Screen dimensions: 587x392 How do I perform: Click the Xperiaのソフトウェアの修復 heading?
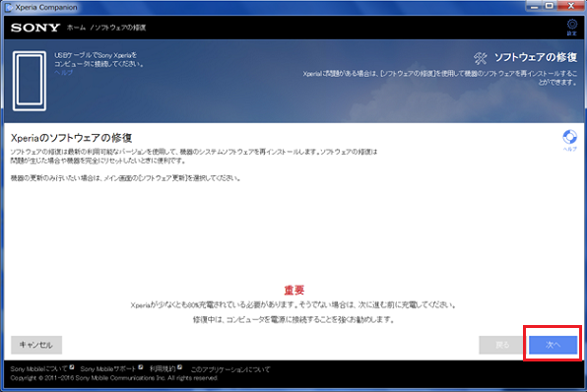point(71,138)
